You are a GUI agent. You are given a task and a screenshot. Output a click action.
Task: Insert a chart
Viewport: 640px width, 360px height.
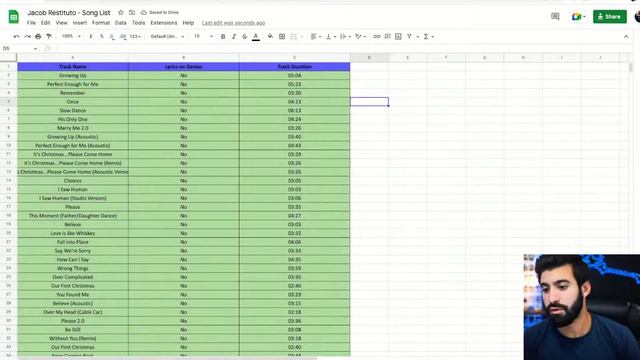[x=398, y=37]
